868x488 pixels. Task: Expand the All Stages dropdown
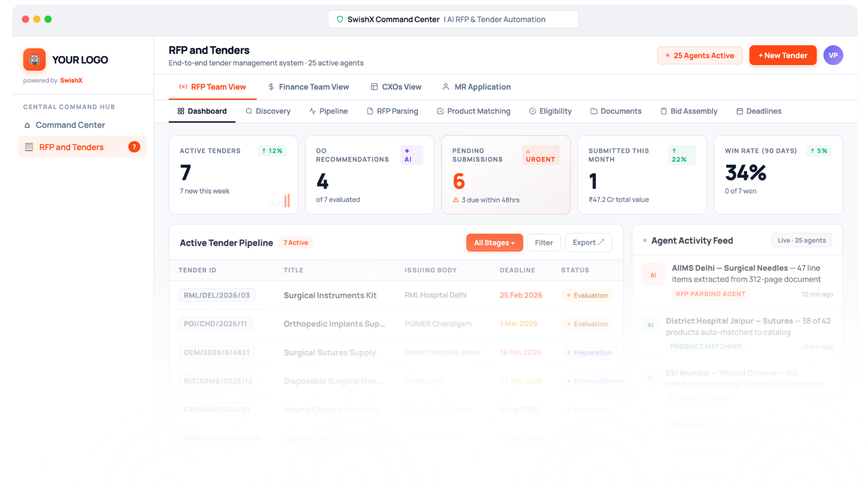494,243
